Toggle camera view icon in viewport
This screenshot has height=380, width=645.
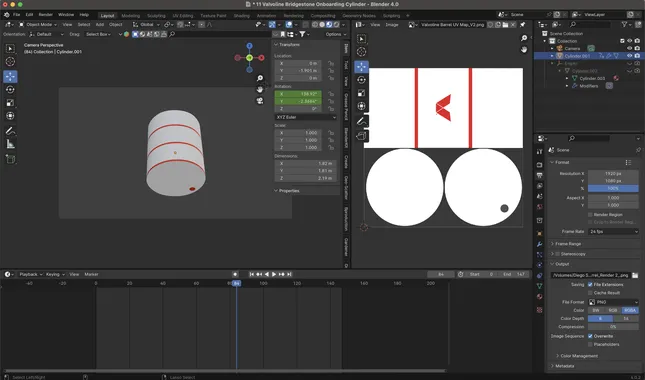(260, 100)
